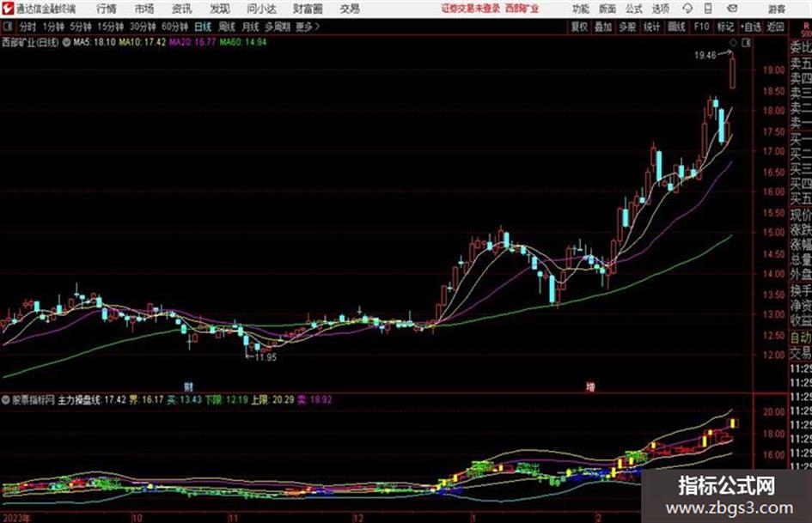Add stock via the 自选 button

click(x=750, y=27)
